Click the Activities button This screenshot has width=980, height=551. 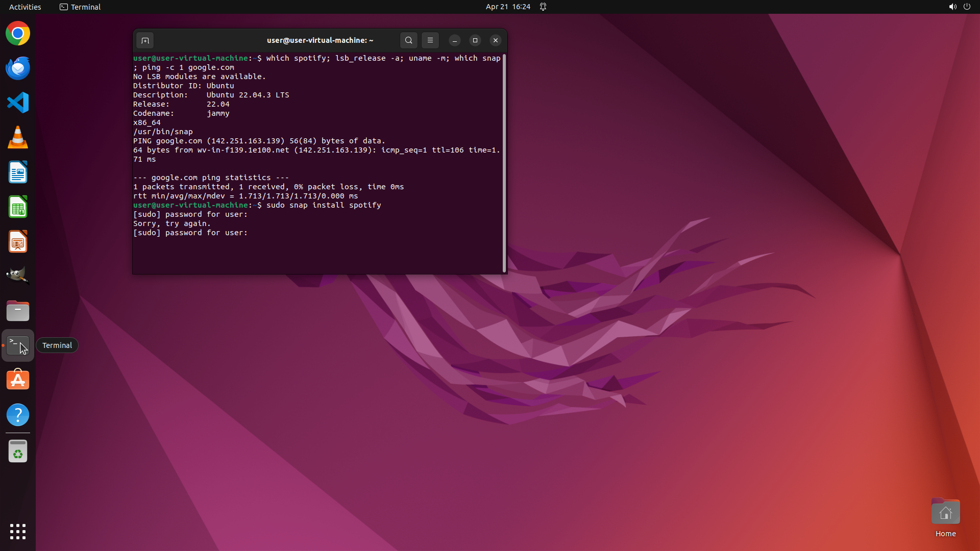25,7
